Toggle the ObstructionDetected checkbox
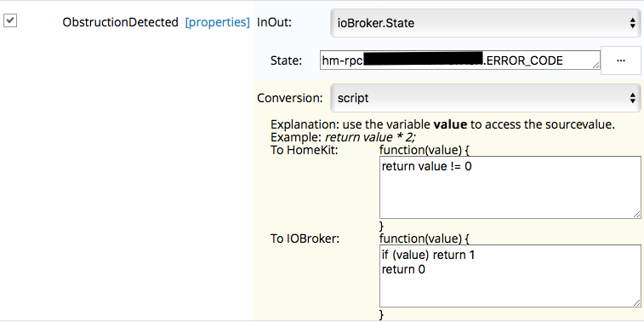Screen dimensions: 644x322 (10, 20)
